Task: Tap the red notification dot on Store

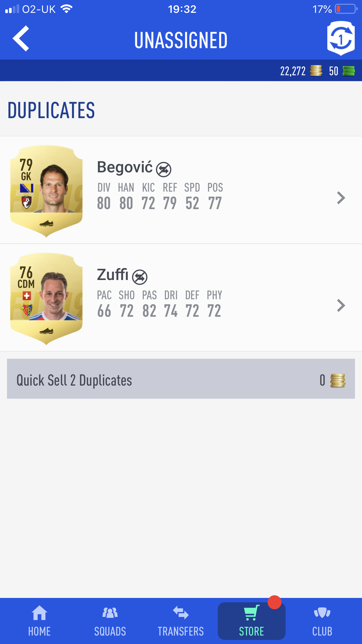Action: pos(275,602)
